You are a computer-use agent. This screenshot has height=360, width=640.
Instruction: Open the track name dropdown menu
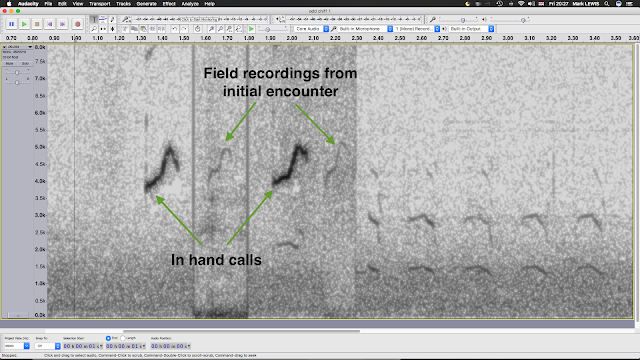[18, 47]
